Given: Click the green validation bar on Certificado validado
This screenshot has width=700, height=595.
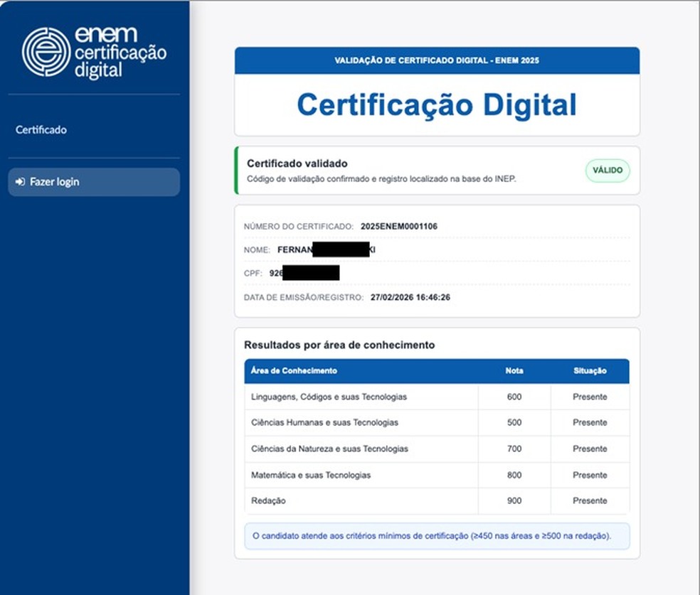Looking at the screenshot, I should pos(237,170).
